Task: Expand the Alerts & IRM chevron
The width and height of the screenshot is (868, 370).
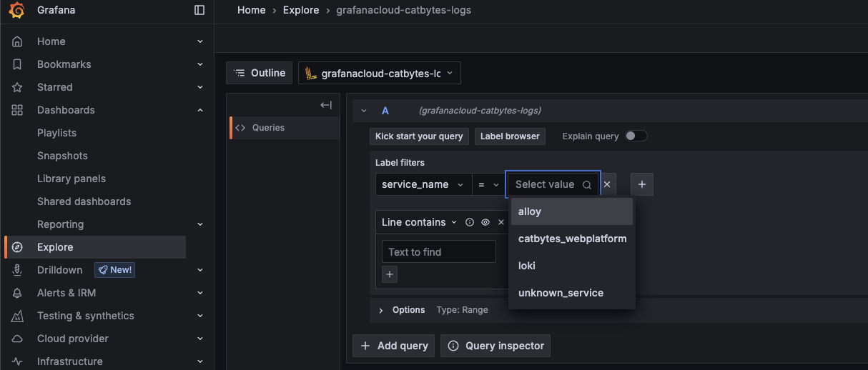Action: 200,293
